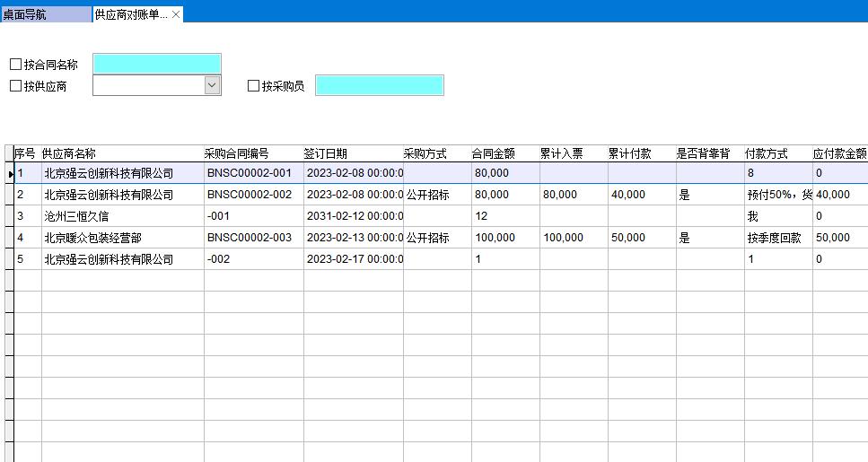The height and width of the screenshot is (462, 868).
Task: Check the 按采购员 filter checkbox
Action: (x=254, y=86)
